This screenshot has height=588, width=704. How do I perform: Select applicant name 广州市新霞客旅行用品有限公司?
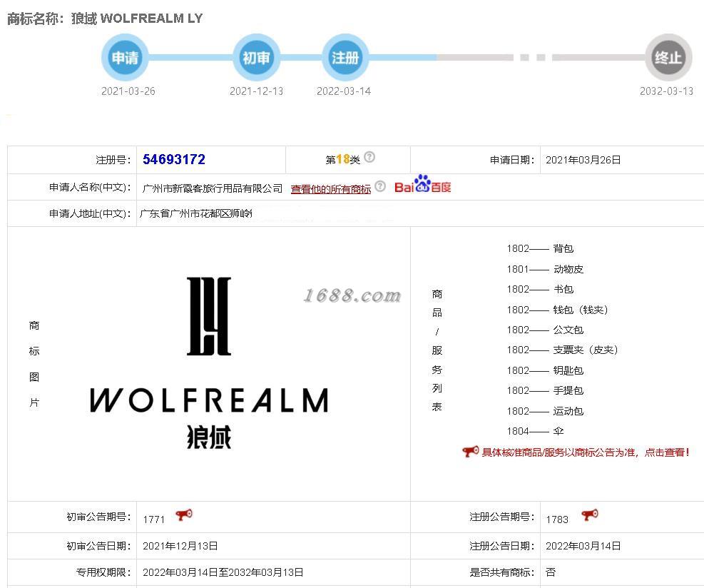tap(213, 188)
